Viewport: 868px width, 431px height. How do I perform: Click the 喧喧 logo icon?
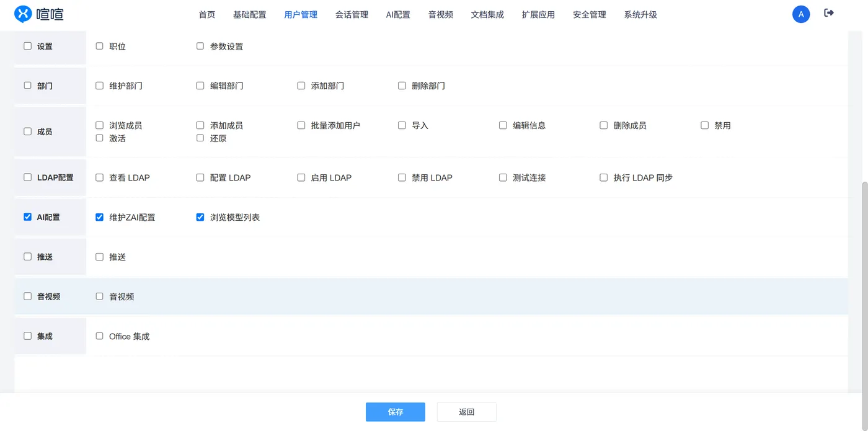pyautogui.click(x=23, y=14)
